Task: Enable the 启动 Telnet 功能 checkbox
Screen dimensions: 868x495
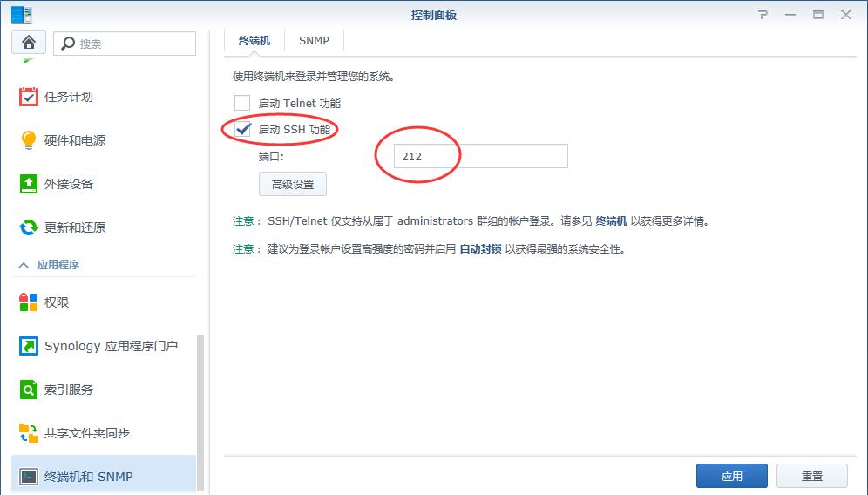Action: (242, 104)
